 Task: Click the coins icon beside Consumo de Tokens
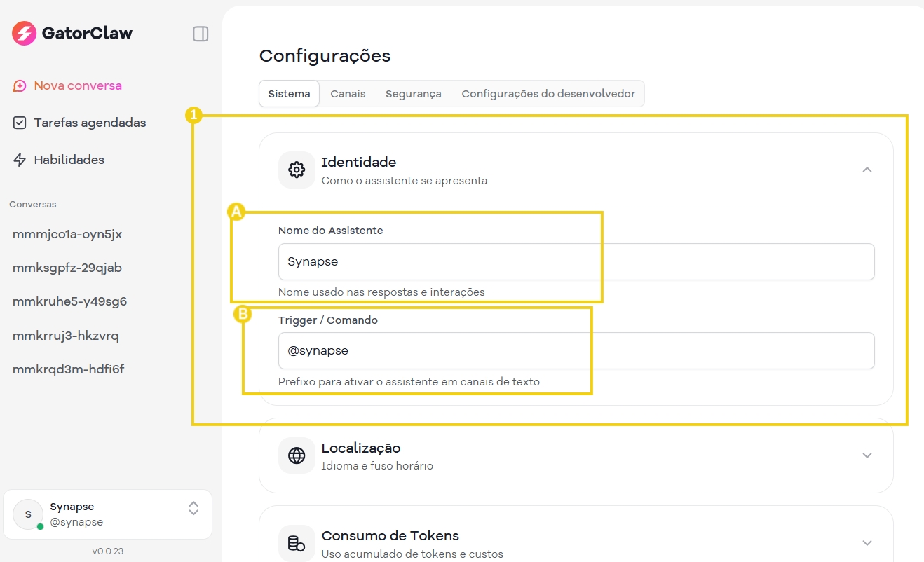[297, 543]
